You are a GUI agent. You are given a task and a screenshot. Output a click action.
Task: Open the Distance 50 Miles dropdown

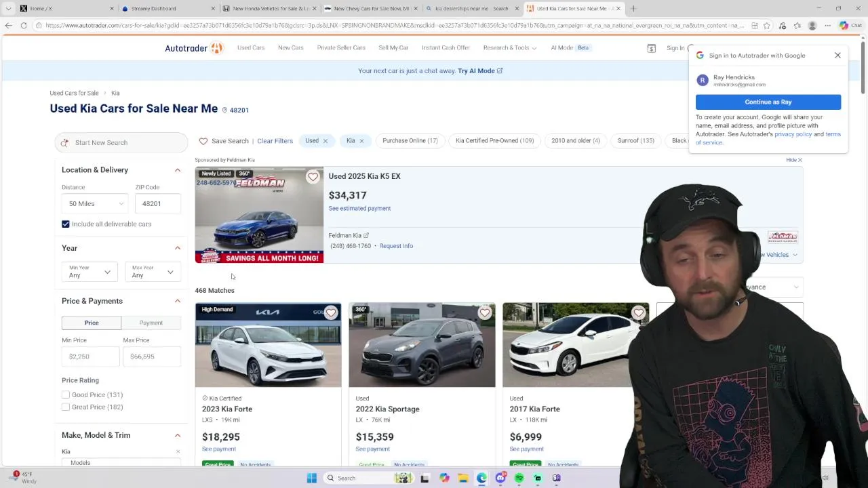click(x=96, y=203)
